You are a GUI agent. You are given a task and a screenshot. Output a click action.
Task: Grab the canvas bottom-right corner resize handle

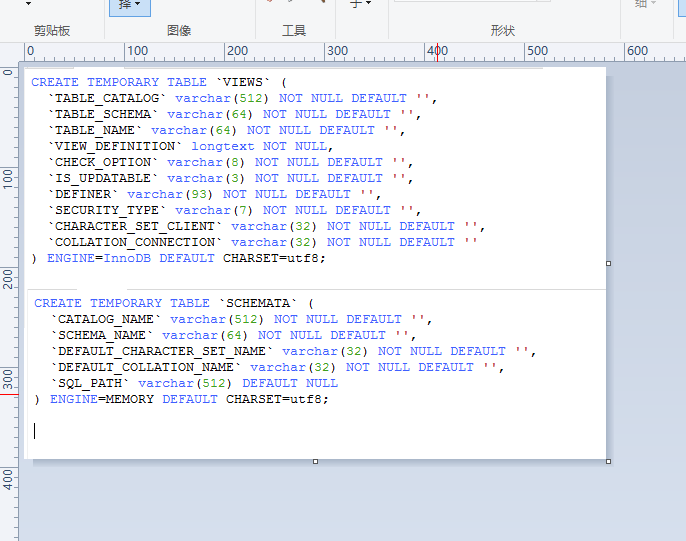click(609, 461)
